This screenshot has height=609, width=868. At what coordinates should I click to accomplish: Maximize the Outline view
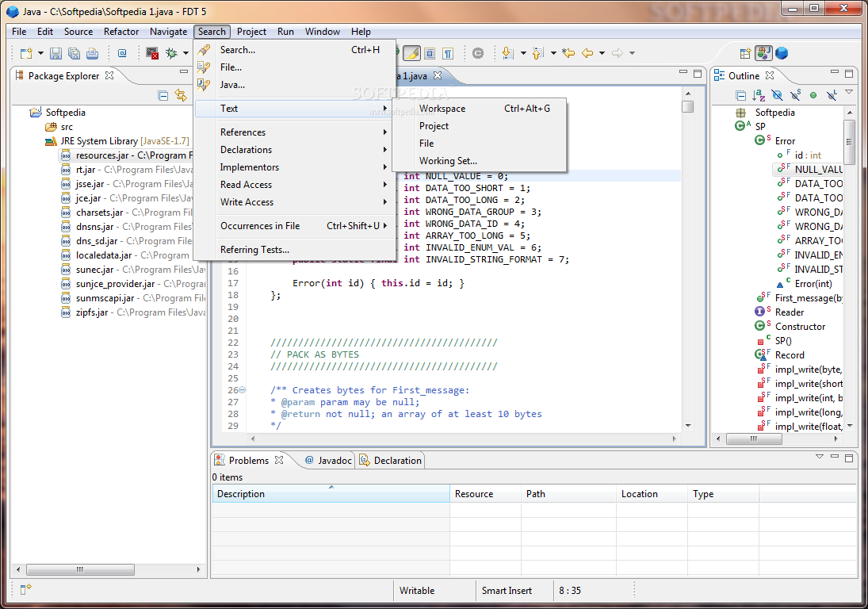coord(849,73)
